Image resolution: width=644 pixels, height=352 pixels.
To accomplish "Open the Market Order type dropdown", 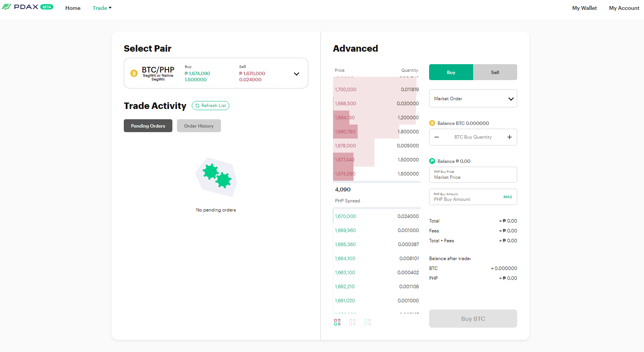I will click(x=473, y=98).
